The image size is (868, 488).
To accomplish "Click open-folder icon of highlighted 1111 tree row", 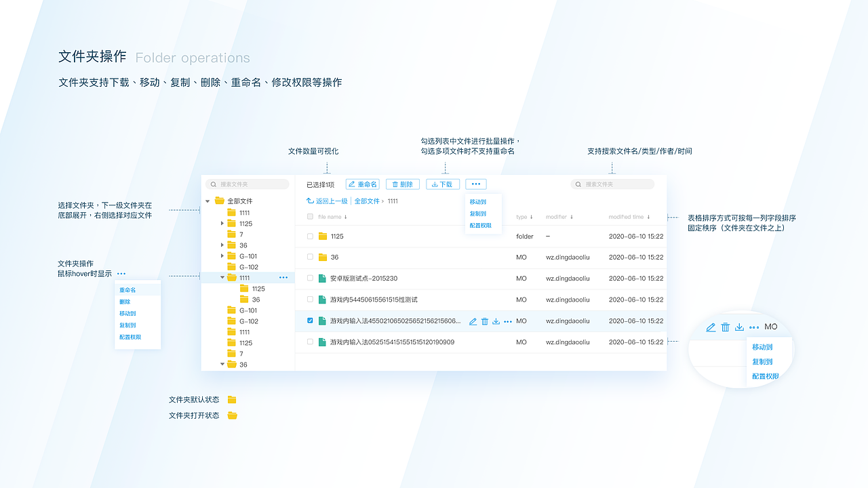I will [x=232, y=278].
